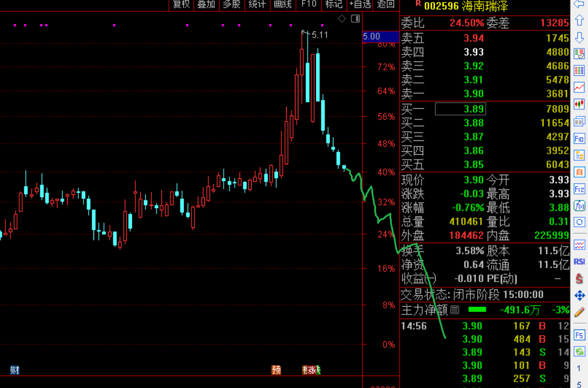Open the tree structure sidebar icon
This screenshot has height=388, width=588.
pyautogui.click(x=579, y=155)
